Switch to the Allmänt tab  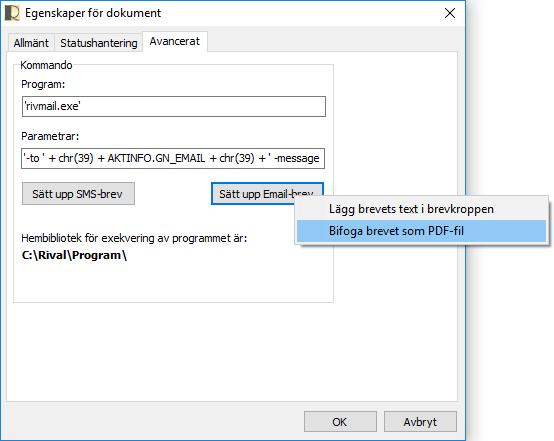click(x=31, y=43)
